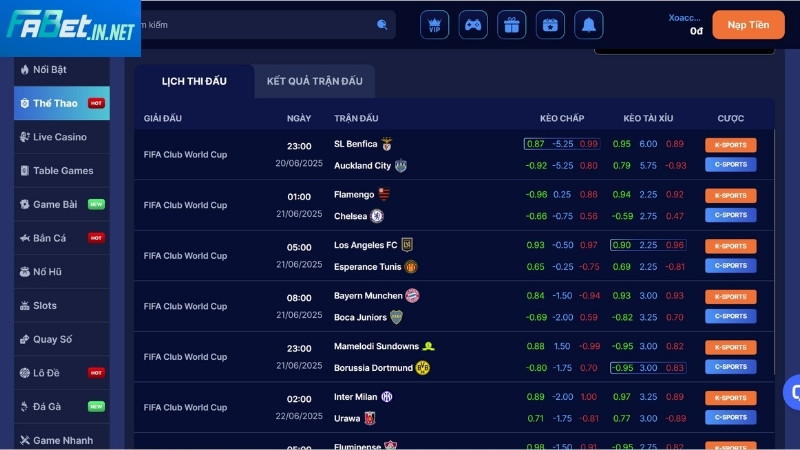The width and height of the screenshot is (800, 450).
Task: Click K-SPORTS for the SL Benfica match
Action: tap(731, 145)
